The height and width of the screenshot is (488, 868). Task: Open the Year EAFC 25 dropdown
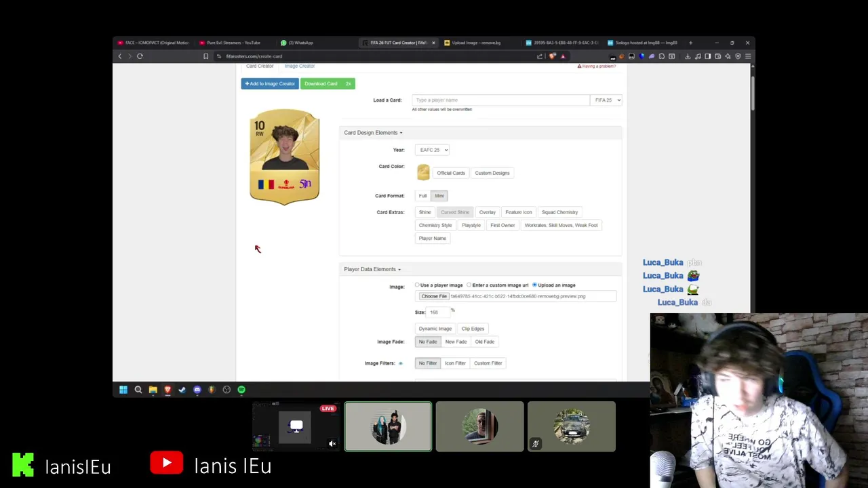click(432, 150)
